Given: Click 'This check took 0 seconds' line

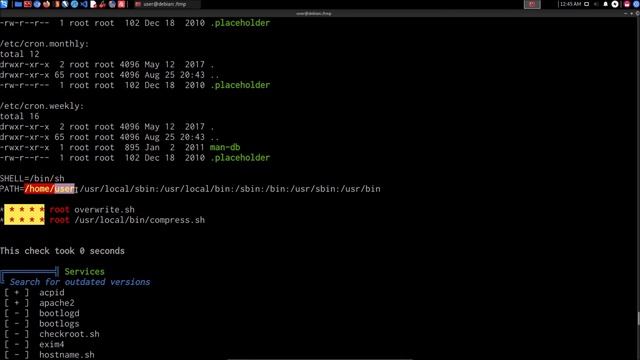Looking at the screenshot, I should (62, 251).
